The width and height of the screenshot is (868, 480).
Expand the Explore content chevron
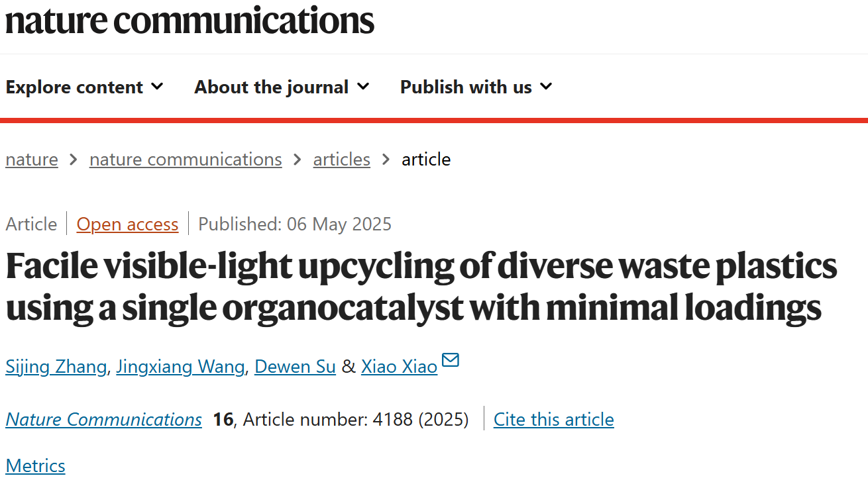[x=157, y=87]
